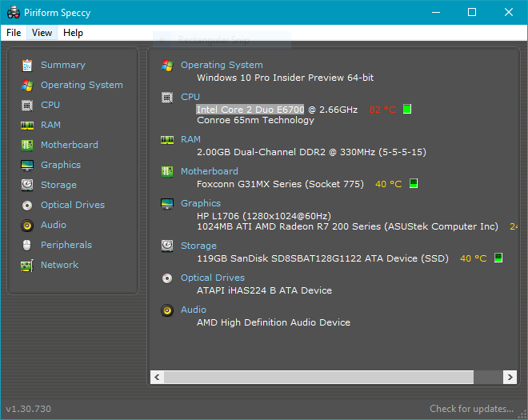View Network details from sidebar
The height and width of the screenshot is (420, 528).
tap(60, 265)
